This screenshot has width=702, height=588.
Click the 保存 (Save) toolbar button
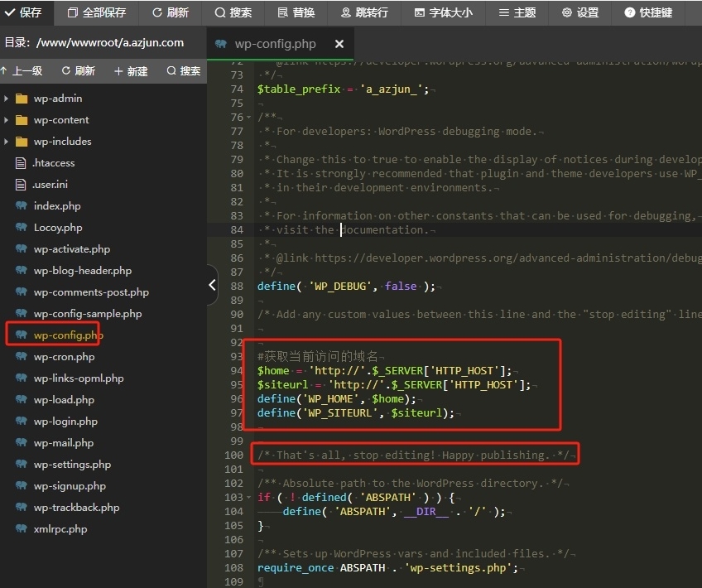pos(23,12)
